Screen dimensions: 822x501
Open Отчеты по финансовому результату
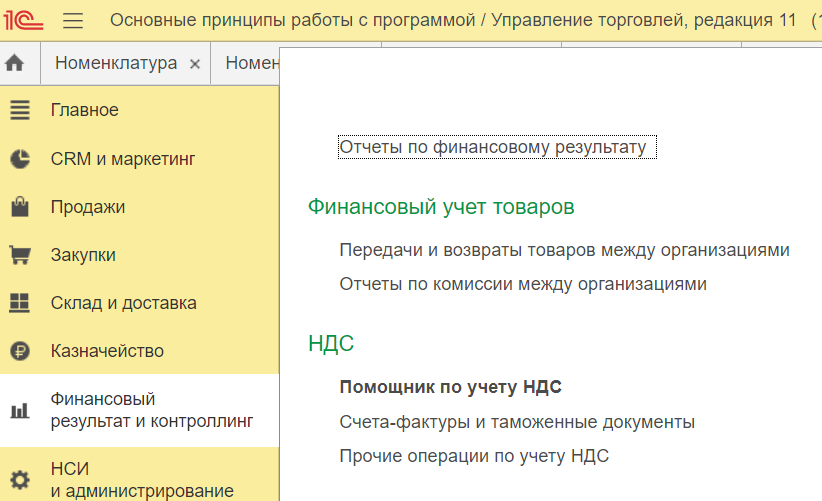499,147
